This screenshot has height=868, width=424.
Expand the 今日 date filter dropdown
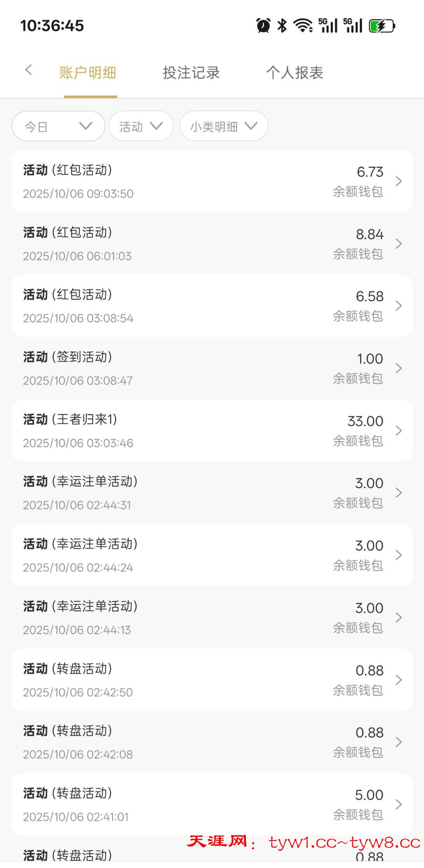point(58,126)
